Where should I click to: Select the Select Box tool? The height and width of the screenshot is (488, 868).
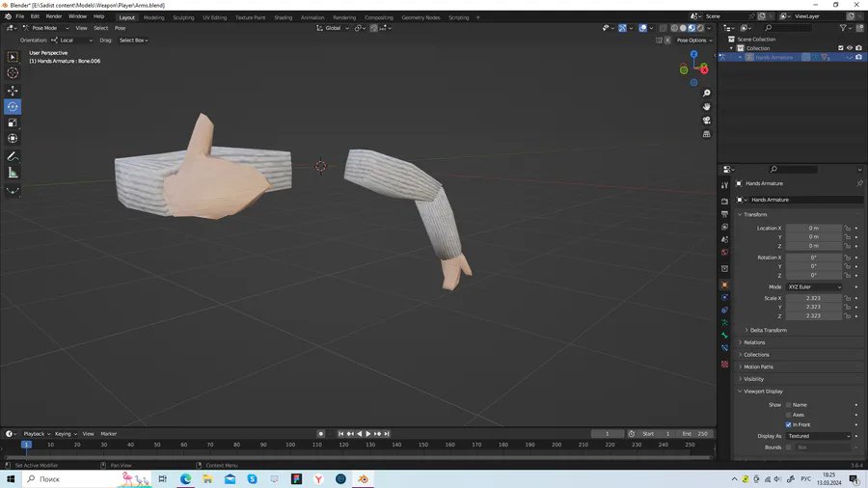[x=13, y=57]
